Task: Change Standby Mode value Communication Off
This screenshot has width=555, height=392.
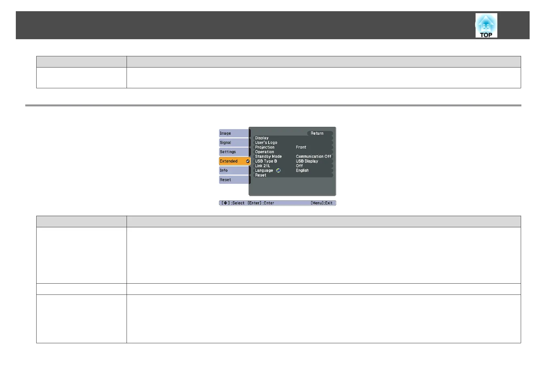Action: (313, 156)
